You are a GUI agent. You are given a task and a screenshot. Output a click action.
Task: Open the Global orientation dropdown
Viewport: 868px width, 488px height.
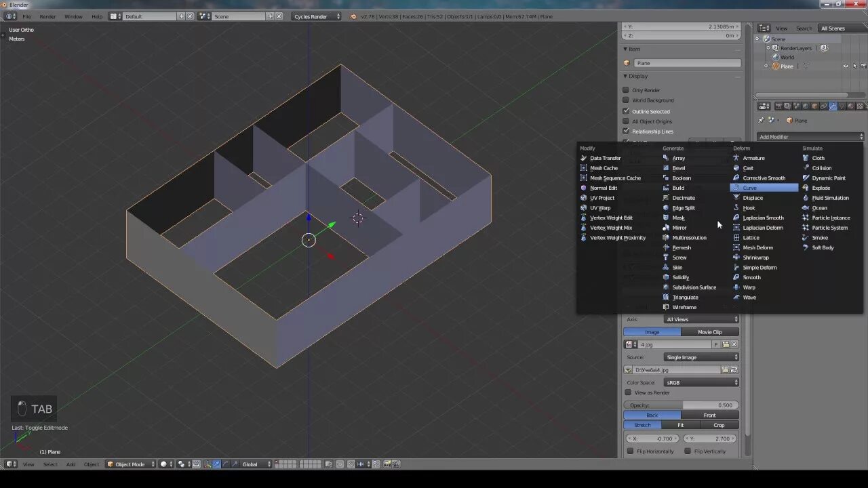(x=255, y=464)
